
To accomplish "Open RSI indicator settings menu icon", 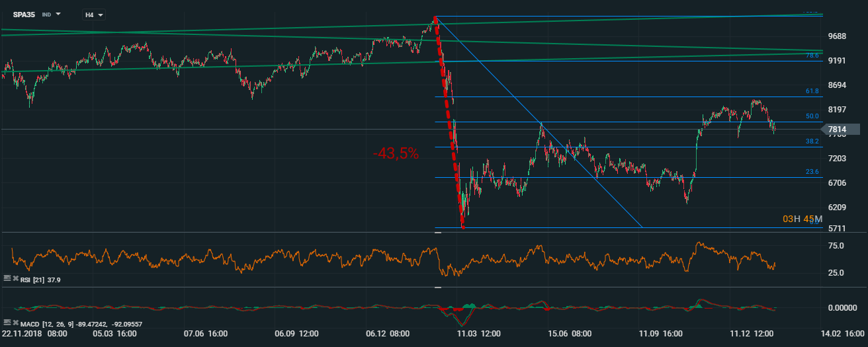I will [7, 280].
